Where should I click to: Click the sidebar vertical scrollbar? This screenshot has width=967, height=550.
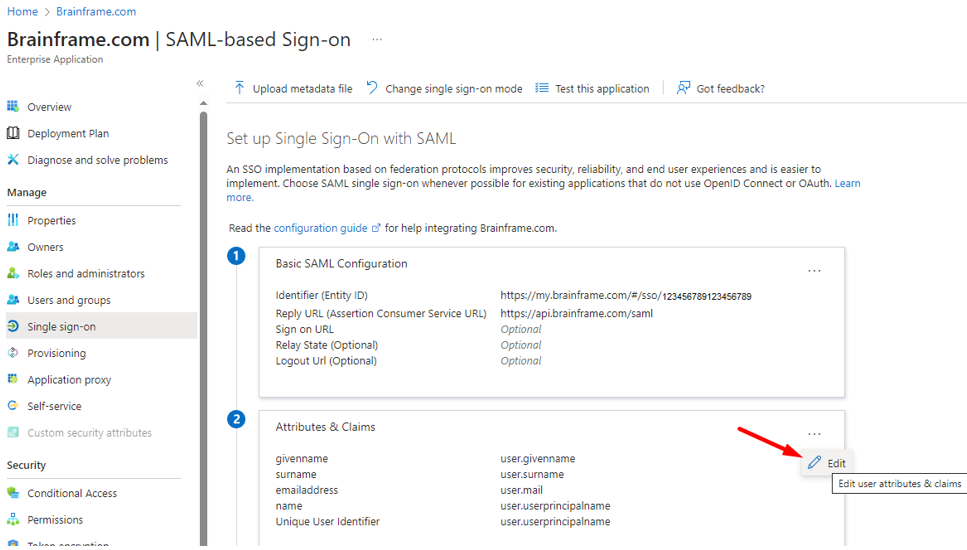click(x=203, y=300)
